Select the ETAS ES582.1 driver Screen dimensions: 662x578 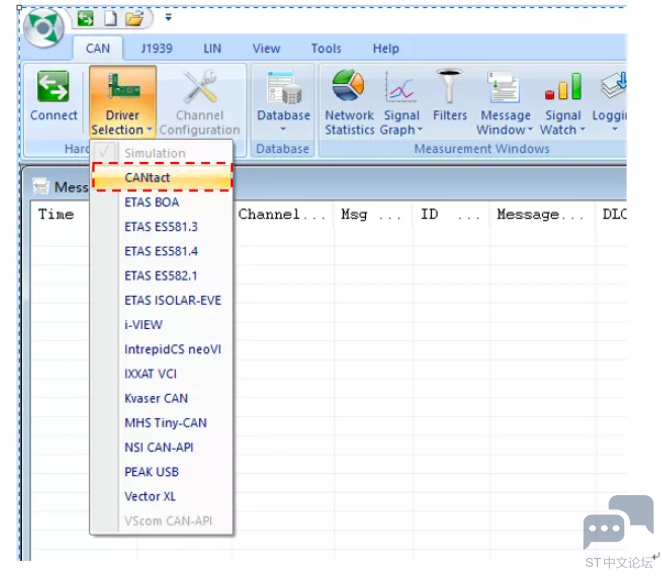[162, 276]
